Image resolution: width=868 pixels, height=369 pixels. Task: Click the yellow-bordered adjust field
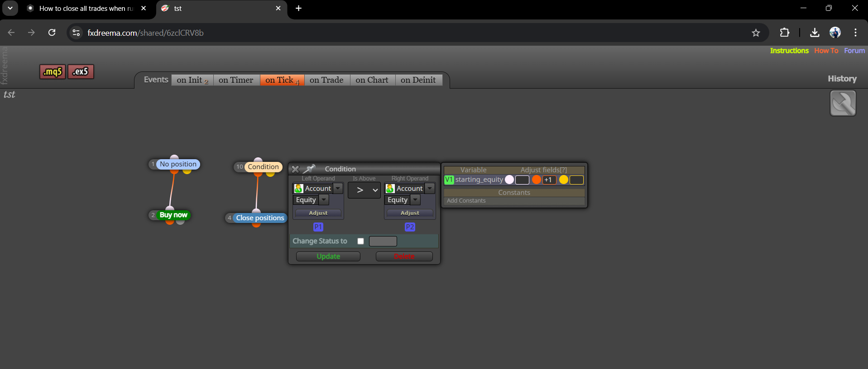pyautogui.click(x=576, y=180)
